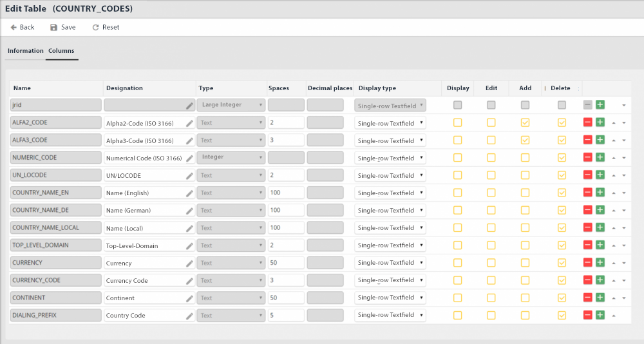Image resolution: width=644 pixels, height=344 pixels.
Task: Edit designation pencil for Country Code
Action: 189,316
